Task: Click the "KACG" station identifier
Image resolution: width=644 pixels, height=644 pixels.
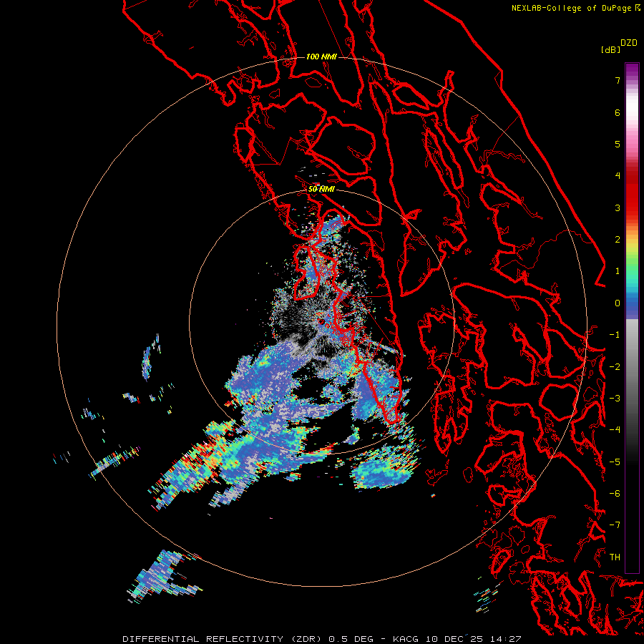Action: (406, 639)
